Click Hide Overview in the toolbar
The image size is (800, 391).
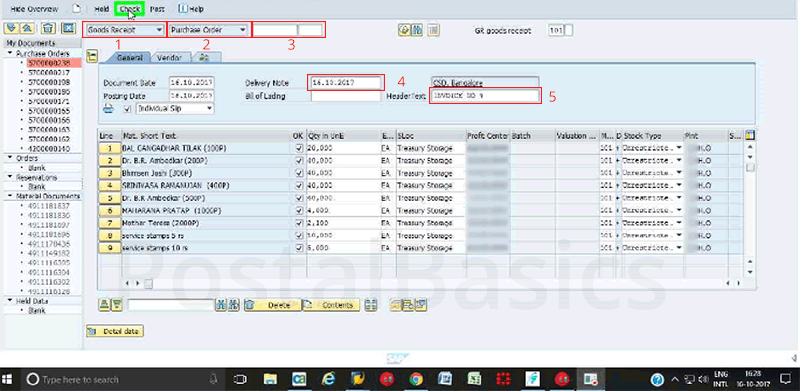tap(34, 9)
